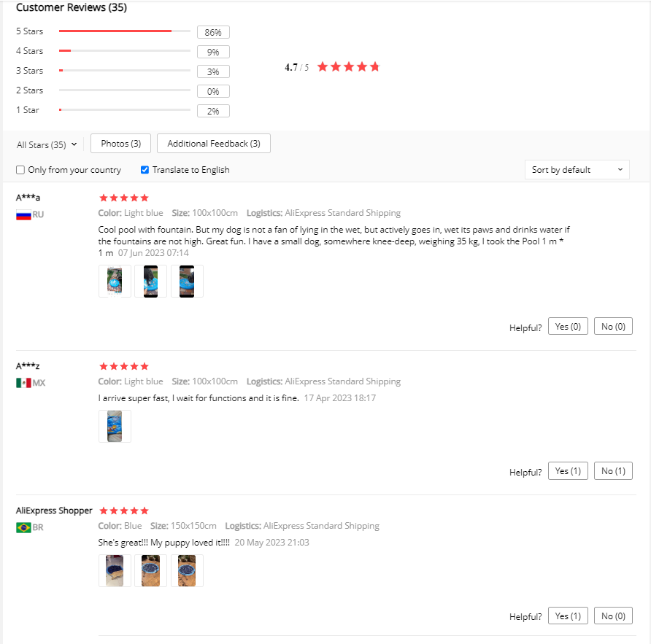Click the Brazilian flag beside BR

(23, 527)
